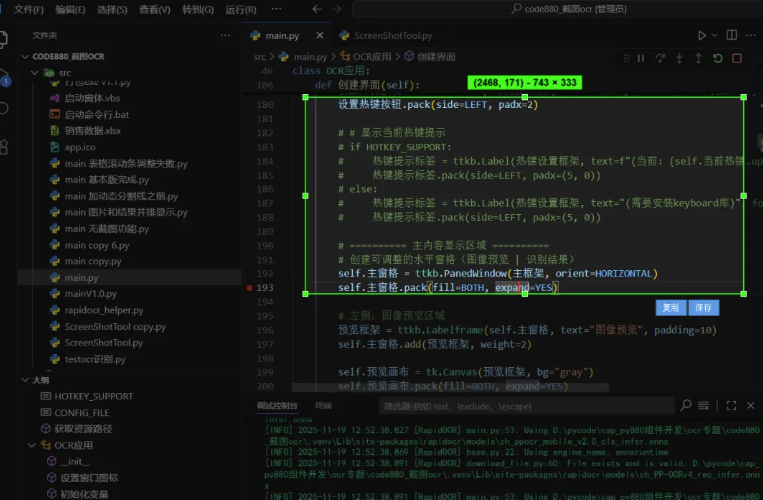Open rapidocr_helper.py file
The width and height of the screenshot is (763, 500).
104,310
